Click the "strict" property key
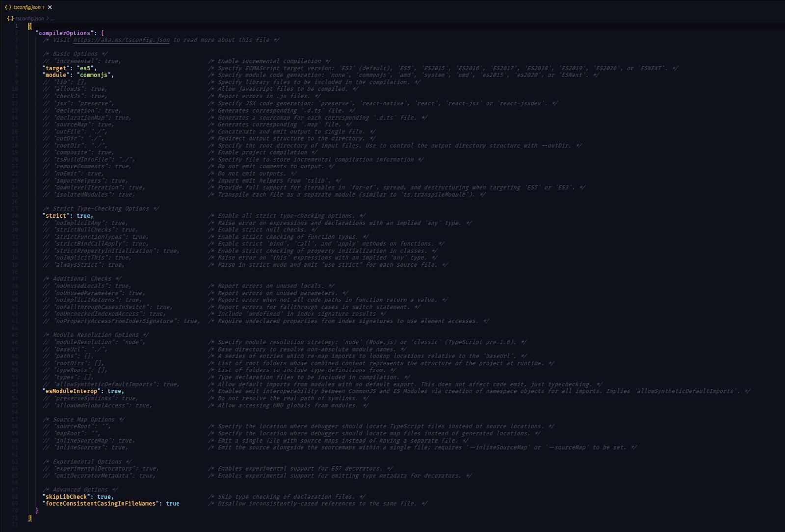Viewport: 785px width, 532px height. [56, 216]
